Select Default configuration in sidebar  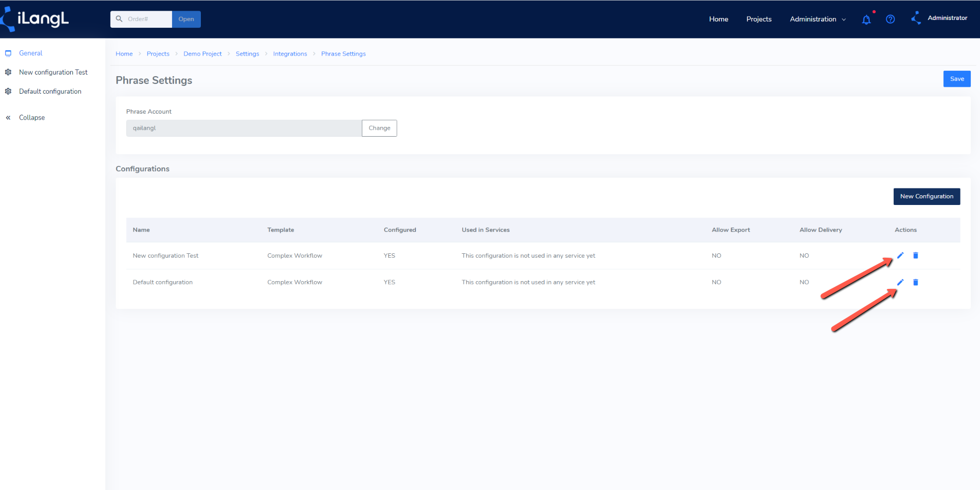pyautogui.click(x=50, y=91)
